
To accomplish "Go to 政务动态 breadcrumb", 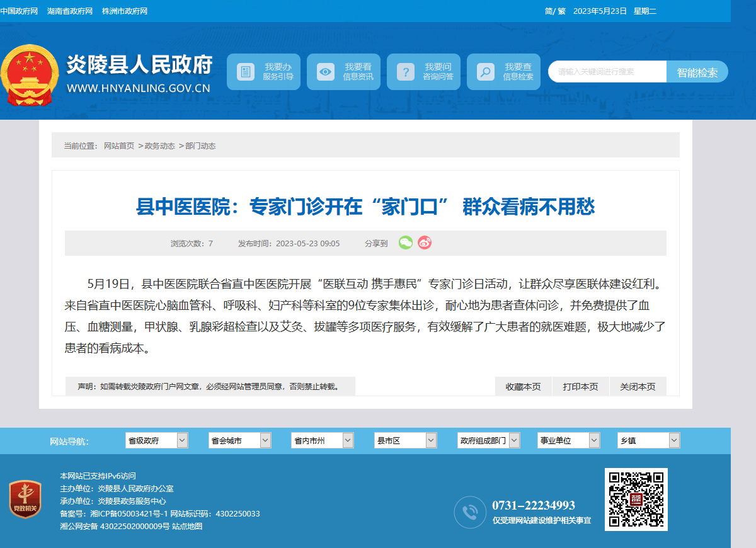I will tap(160, 146).
